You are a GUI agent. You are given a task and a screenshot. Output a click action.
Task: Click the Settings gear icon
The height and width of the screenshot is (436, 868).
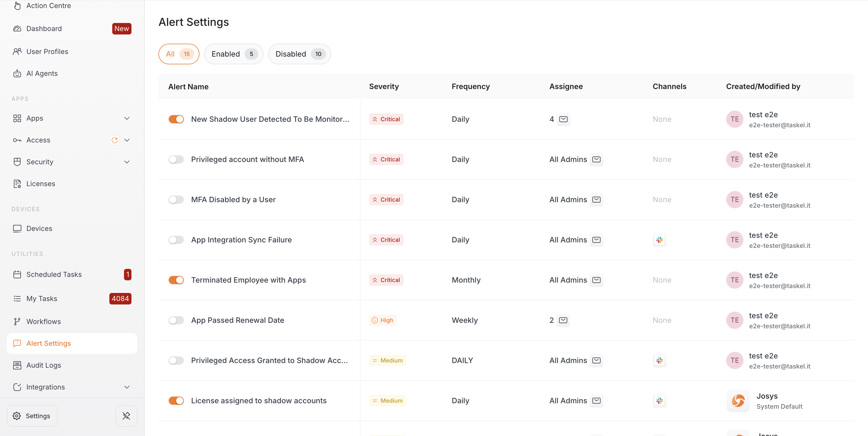pos(17,416)
